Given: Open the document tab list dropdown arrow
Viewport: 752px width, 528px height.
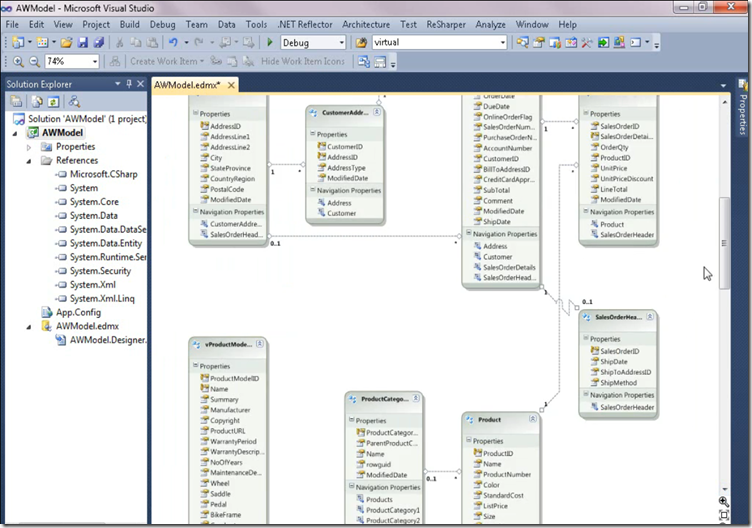Looking at the screenshot, I should point(723,85).
